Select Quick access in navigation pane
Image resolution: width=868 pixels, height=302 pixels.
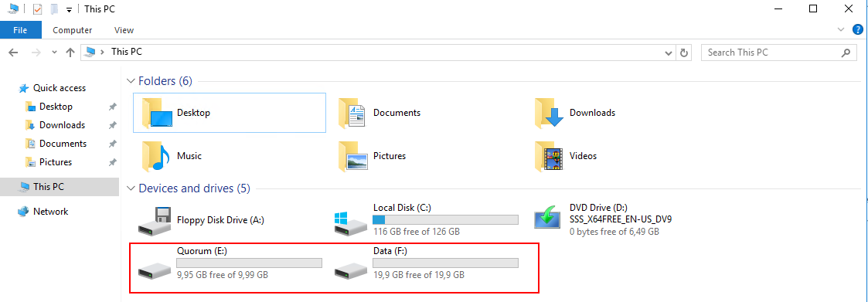[60, 88]
